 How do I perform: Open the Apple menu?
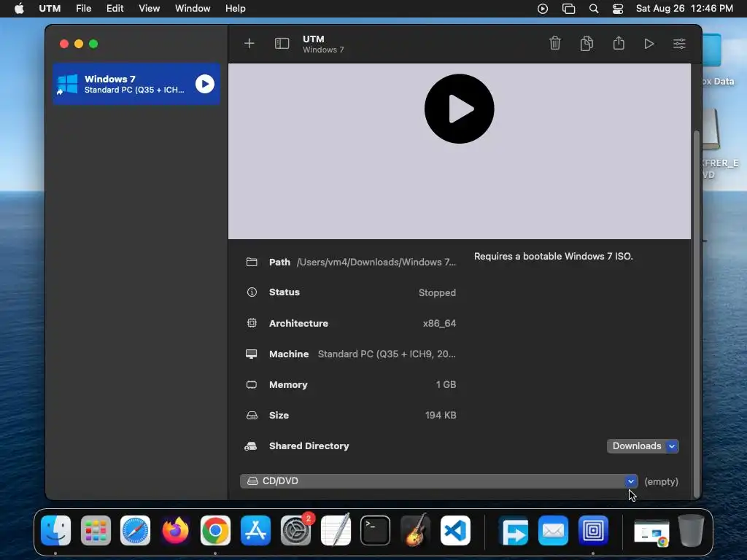tap(19, 9)
